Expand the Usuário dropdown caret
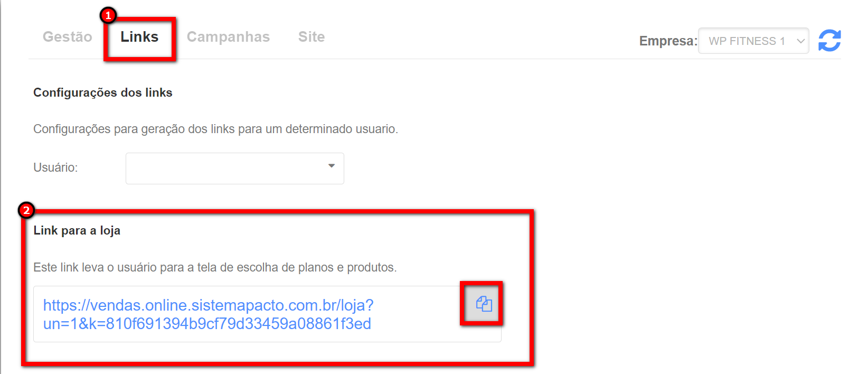The image size is (868, 374). [332, 166]
